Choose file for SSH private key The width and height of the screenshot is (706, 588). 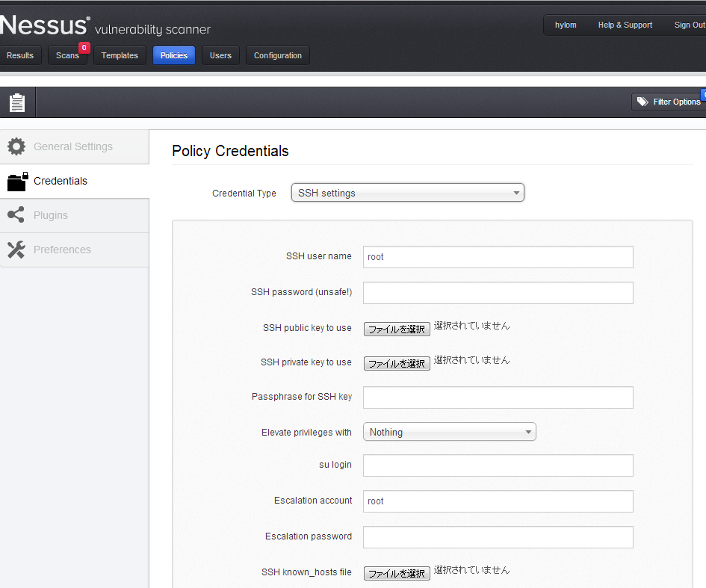[x=397, y=363]
